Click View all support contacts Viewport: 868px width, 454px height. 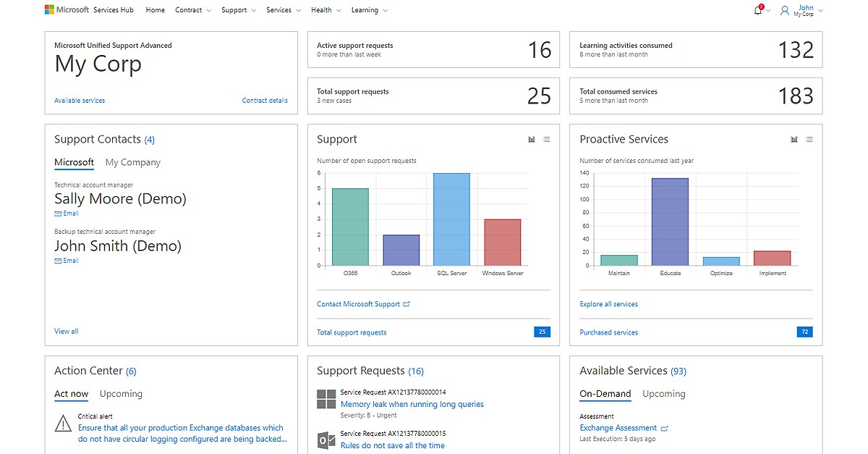[x=66, y=332]
